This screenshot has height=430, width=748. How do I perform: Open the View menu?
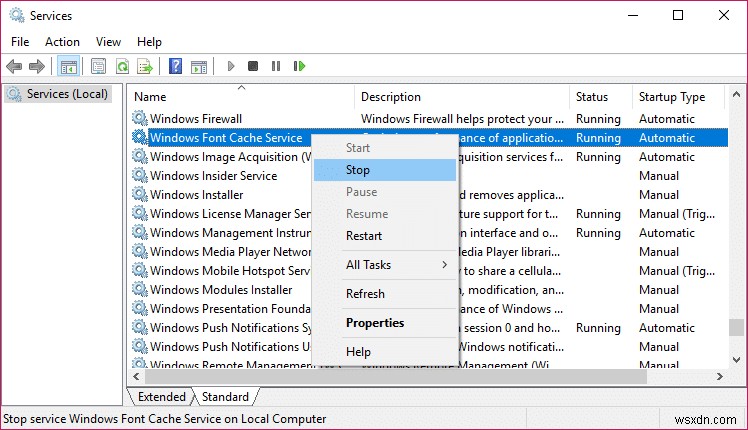(x=108, y=42)
